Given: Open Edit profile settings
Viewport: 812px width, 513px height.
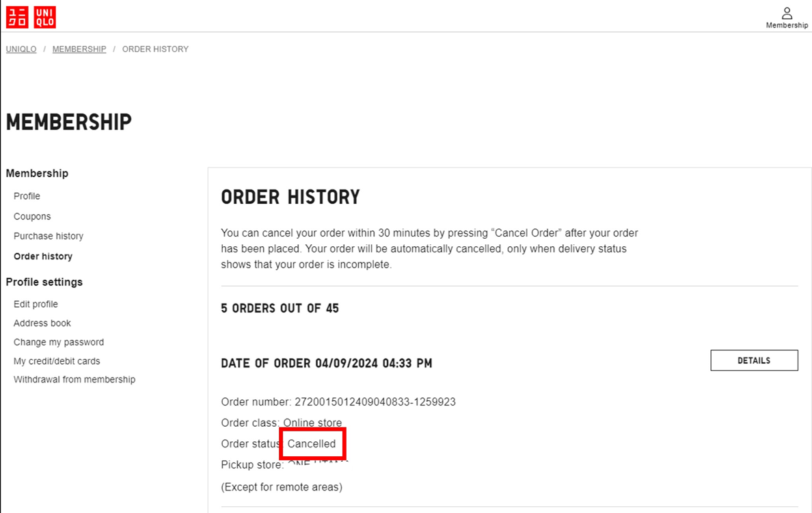Looking at the screenshot, I should pos(36,304).
